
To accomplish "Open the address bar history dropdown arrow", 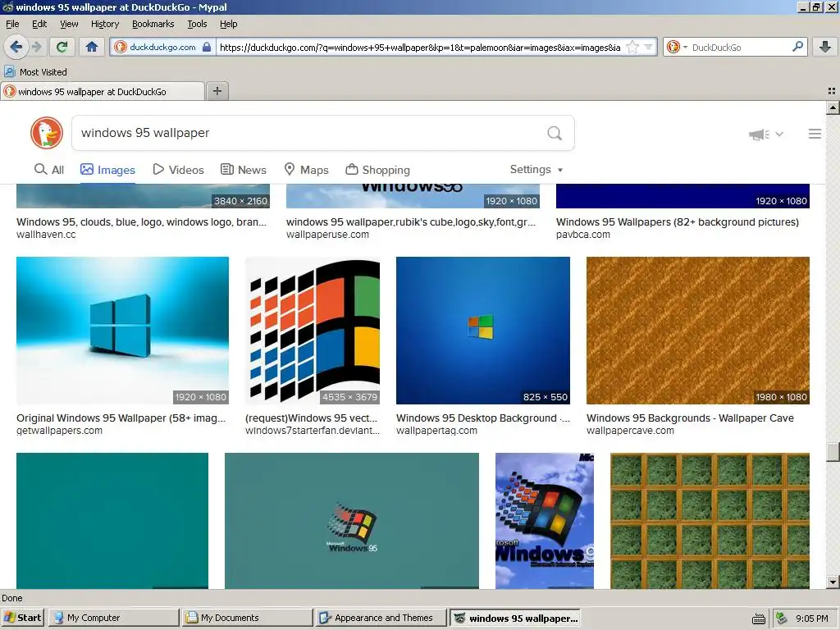I will (649, 47).
